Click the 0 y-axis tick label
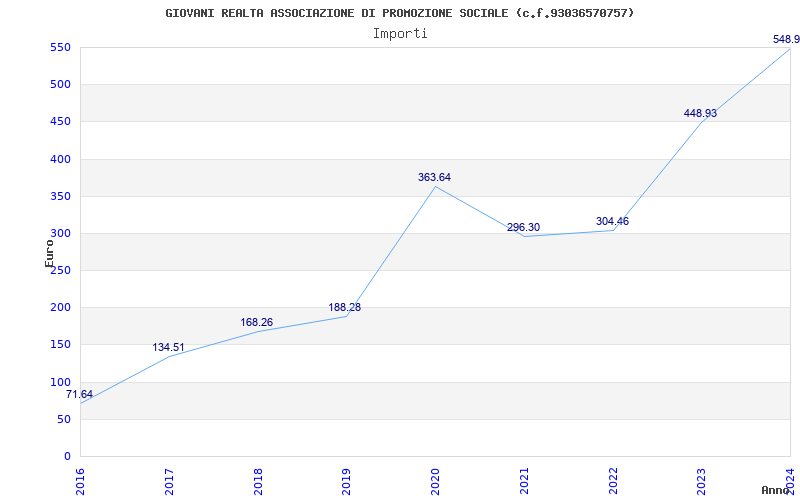The image size is (800, 500). click(66, 457)
